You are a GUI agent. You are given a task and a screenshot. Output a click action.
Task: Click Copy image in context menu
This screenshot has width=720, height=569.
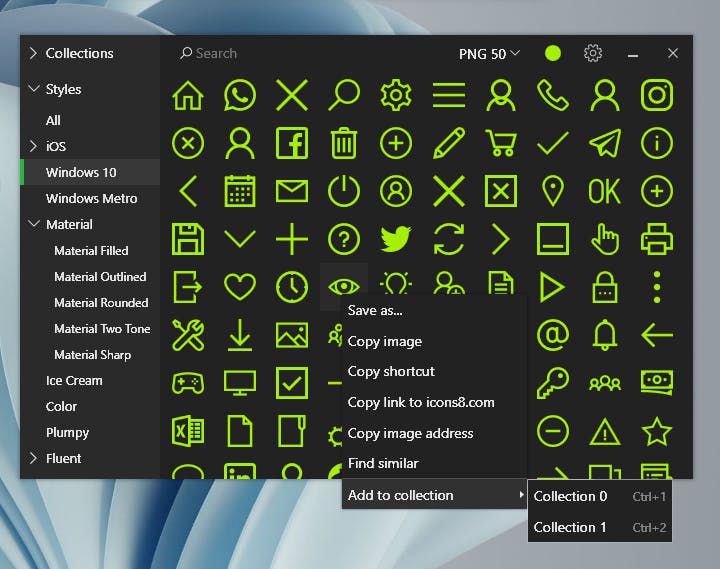click(x=434, y=341)
